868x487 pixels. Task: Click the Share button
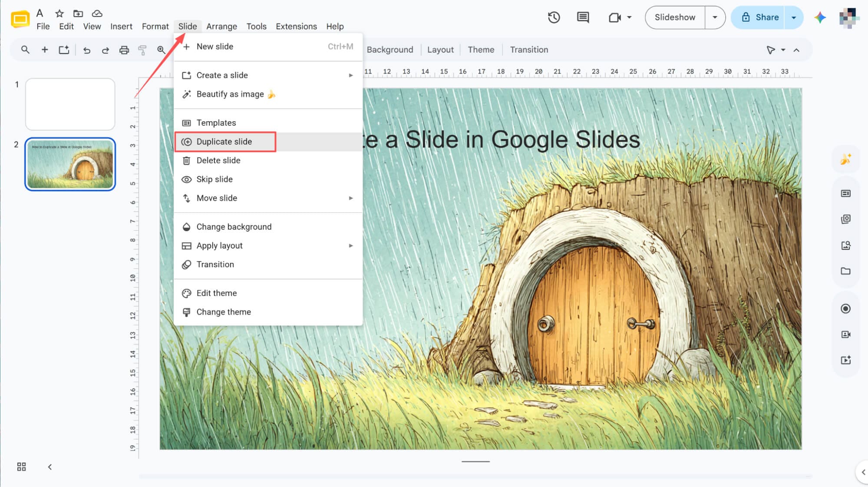[x=758, y=17]
